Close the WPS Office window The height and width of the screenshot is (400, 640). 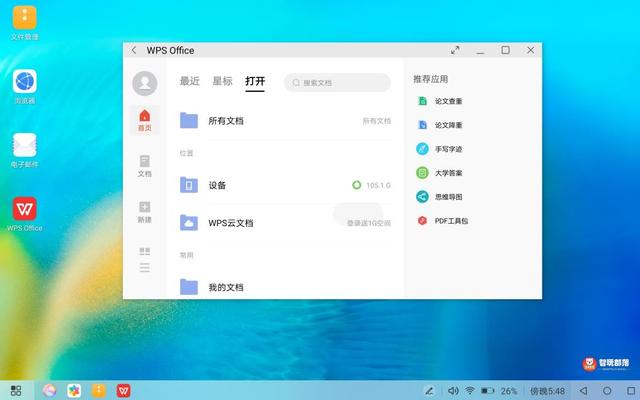[531, 50]
